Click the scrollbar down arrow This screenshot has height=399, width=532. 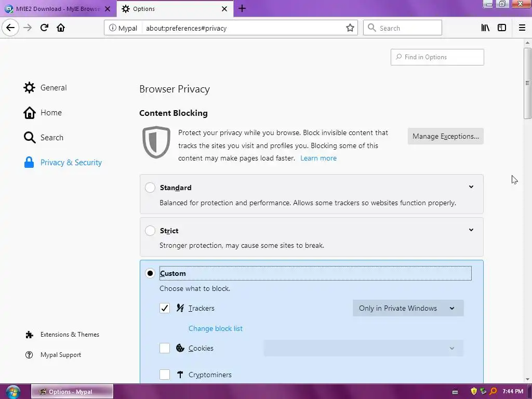527,379
